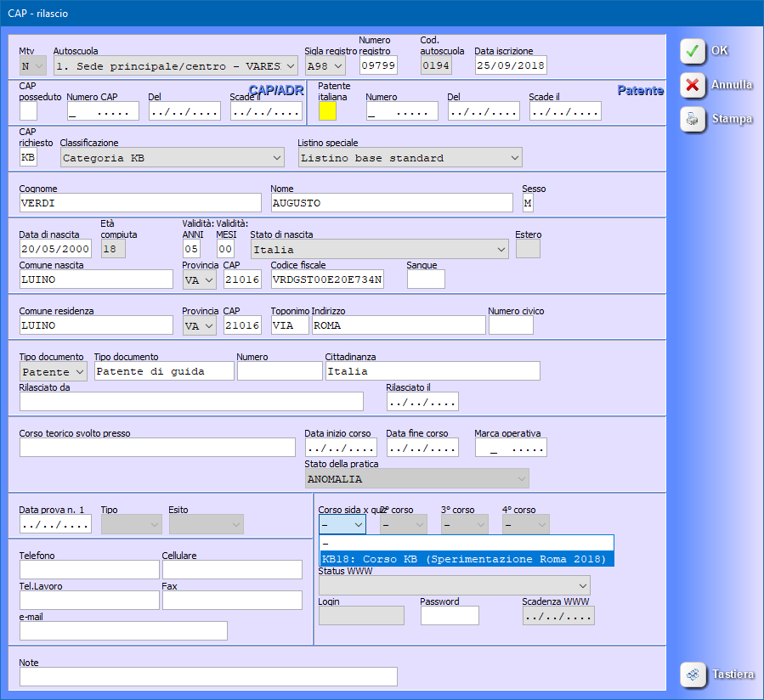Screen dimensions: 764x700
Task: Select the blank dash list option
Action: (x=465, y=544)
